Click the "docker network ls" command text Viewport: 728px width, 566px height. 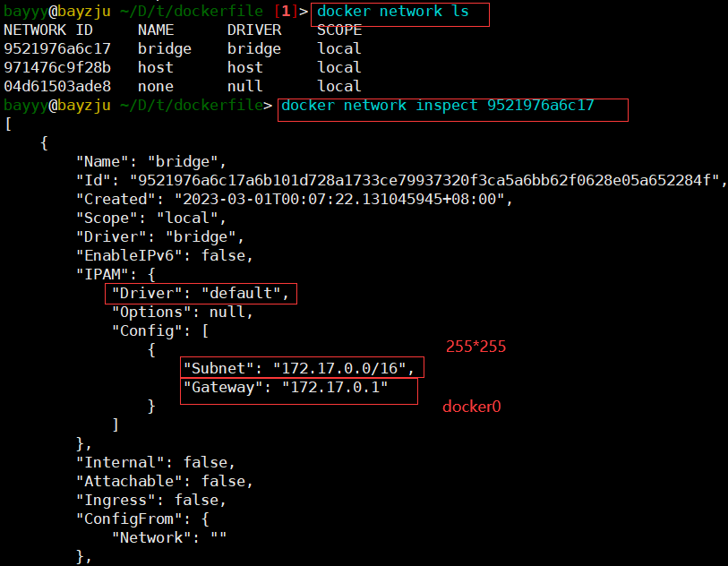[392, 12]
